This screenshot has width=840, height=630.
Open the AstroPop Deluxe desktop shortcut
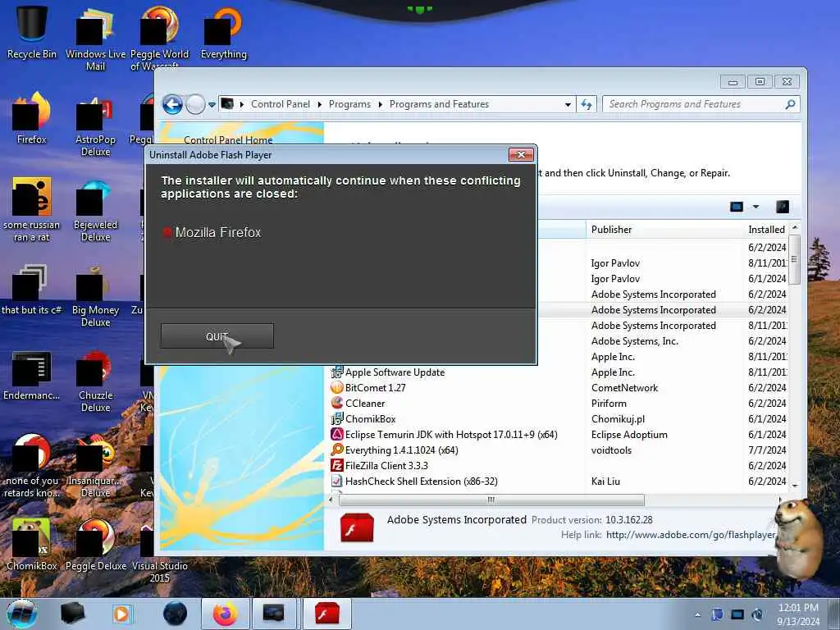[x=95, y=125]
